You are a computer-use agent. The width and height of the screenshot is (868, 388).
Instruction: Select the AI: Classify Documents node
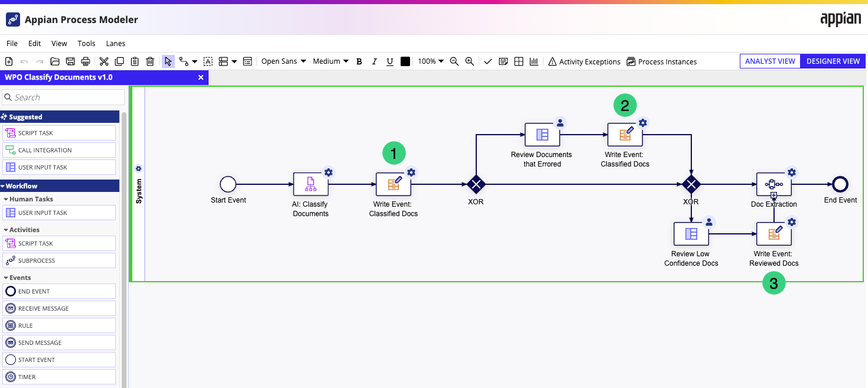[311, 184]
